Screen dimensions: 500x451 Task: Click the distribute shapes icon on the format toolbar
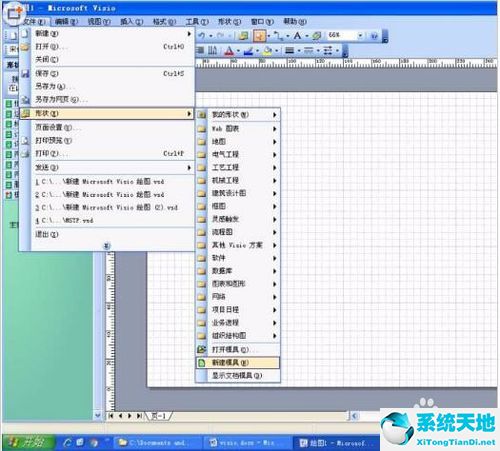tap(212, 50)
